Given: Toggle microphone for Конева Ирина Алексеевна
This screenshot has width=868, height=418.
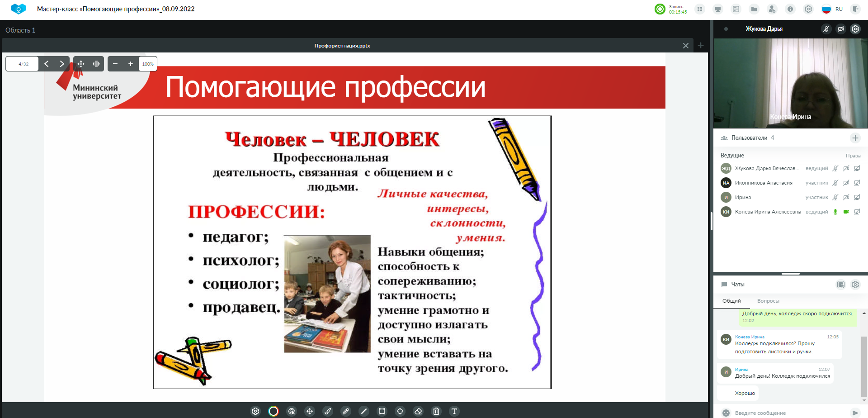Looking at the screenshot, I should (835, 212).
